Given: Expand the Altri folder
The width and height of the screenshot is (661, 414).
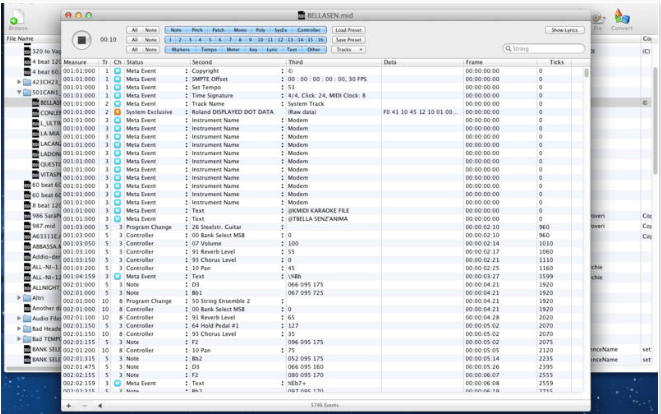Looking at the screenshot, I should pyautogui.click(x=19, y=298).
